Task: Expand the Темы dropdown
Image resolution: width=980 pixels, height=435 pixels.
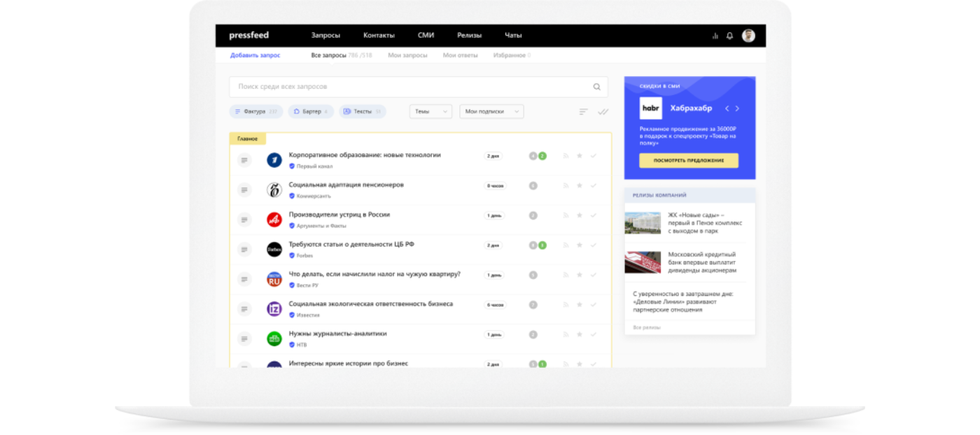Action: 430,112
